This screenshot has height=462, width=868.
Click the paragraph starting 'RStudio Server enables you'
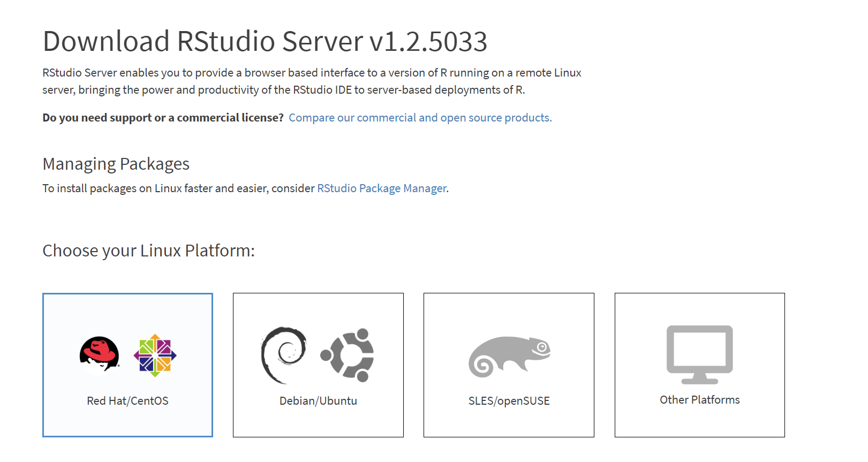312,81
